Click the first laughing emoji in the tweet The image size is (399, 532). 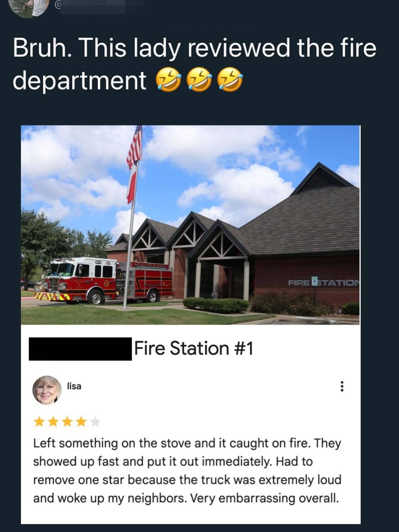point(169,79)
